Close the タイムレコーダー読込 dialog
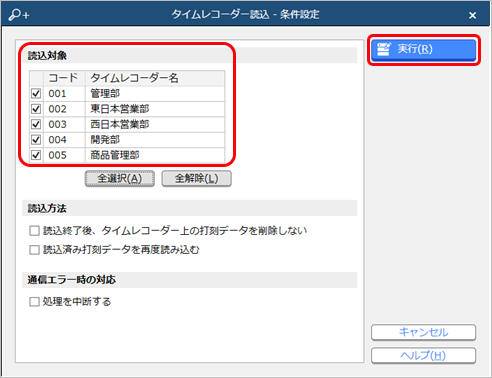 click(472, 15)
